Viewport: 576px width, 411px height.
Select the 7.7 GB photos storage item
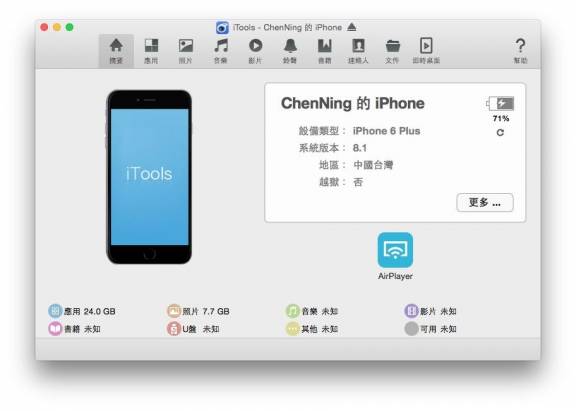(x=198, y=311)
